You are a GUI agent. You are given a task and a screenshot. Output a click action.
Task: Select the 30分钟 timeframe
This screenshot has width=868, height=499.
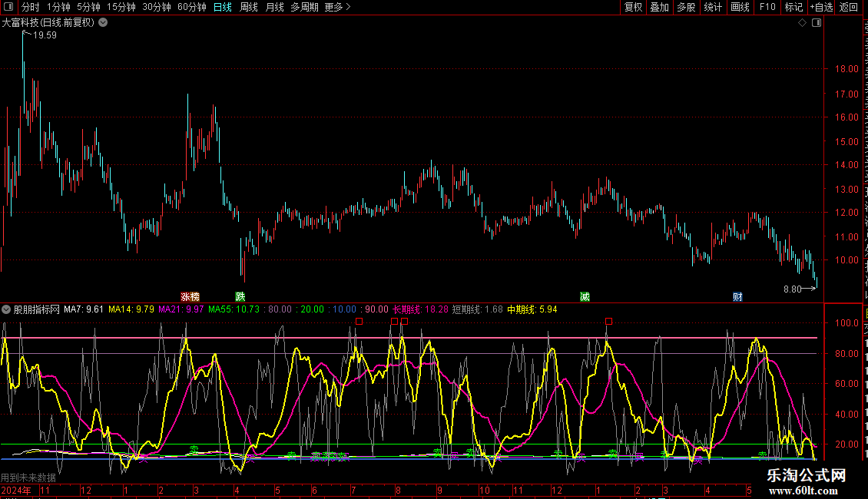(157, 7)
